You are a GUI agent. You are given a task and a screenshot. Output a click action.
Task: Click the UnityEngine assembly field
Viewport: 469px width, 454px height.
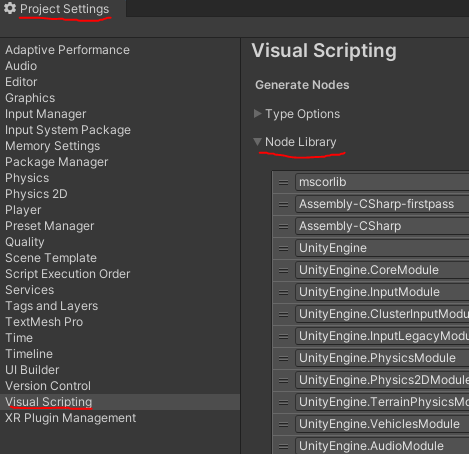[382, 248]
